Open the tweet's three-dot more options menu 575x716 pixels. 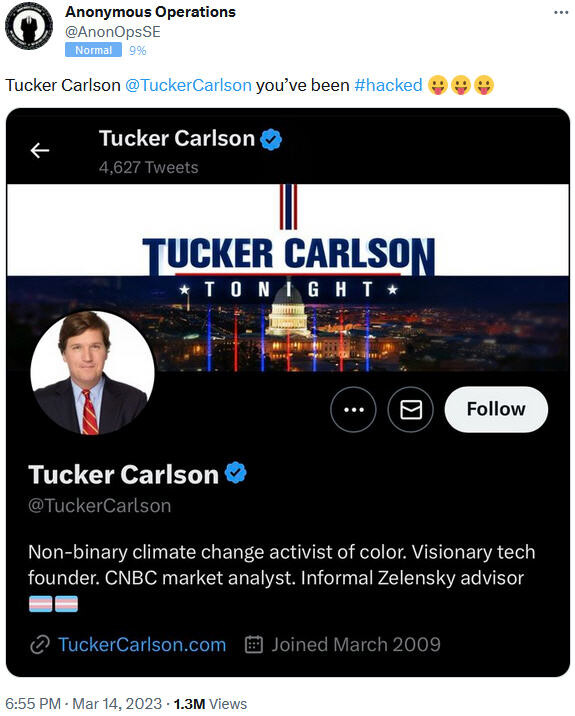(561, 12)
